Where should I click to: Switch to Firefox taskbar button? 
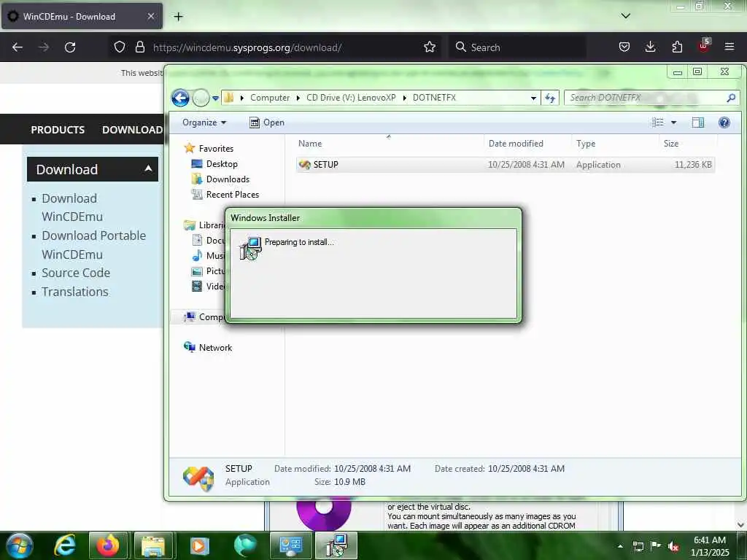point(108,545)
